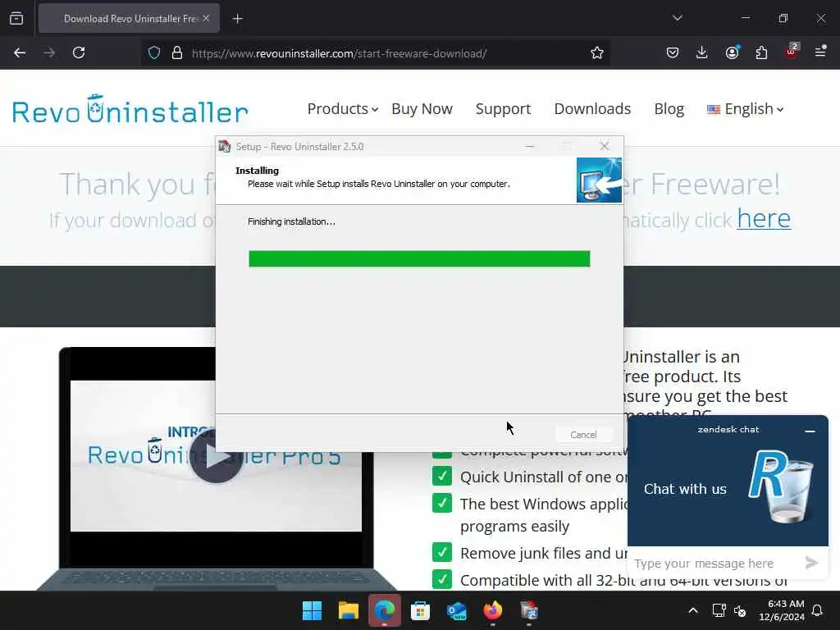Select the Download Revo Uninstaller tab
The height and width of the screenshot is (630, 840).
click(129, 18)
